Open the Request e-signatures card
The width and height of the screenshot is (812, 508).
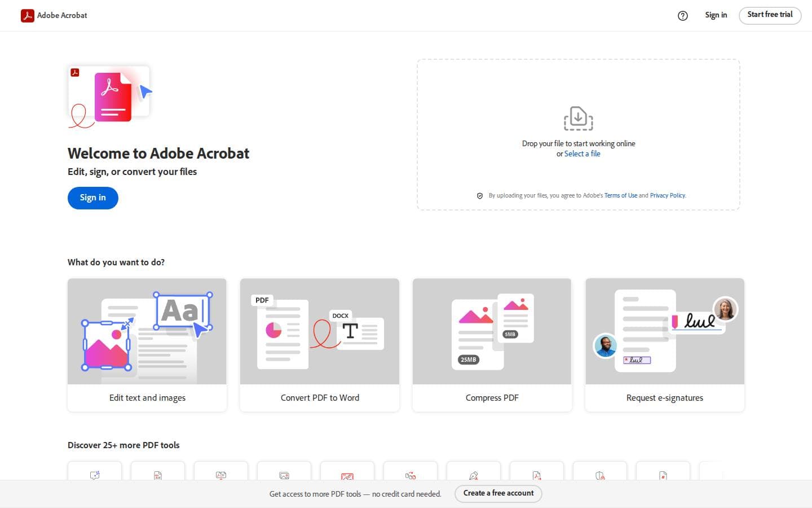(665, 345)
